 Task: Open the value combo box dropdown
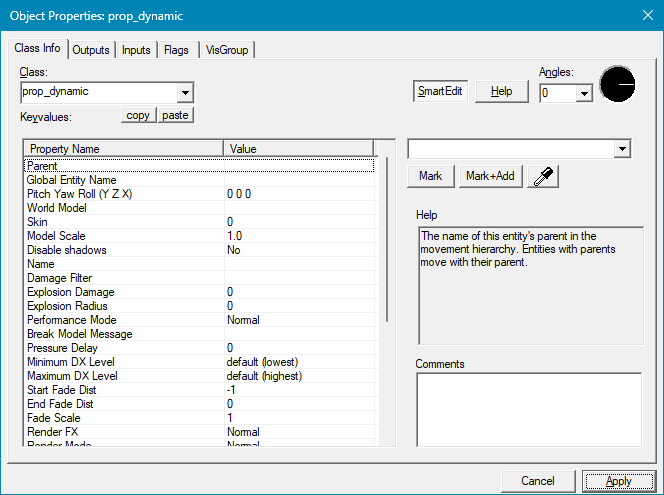click(x=622, y=148)
